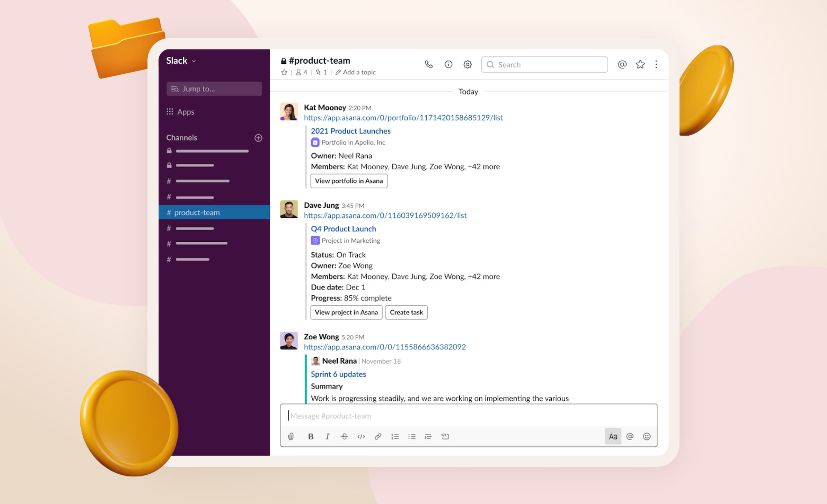View the 4 channel members

[x=302, y=72]
